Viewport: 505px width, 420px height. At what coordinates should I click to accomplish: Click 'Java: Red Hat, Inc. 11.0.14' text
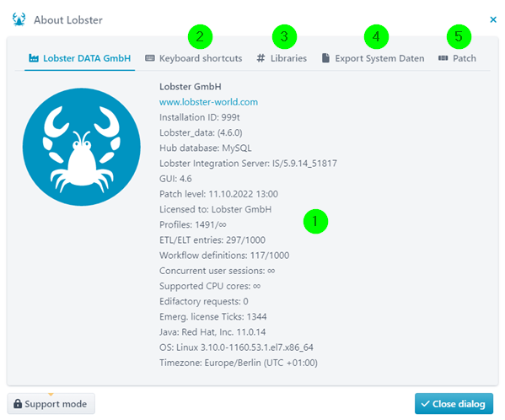tap(212, 332)
